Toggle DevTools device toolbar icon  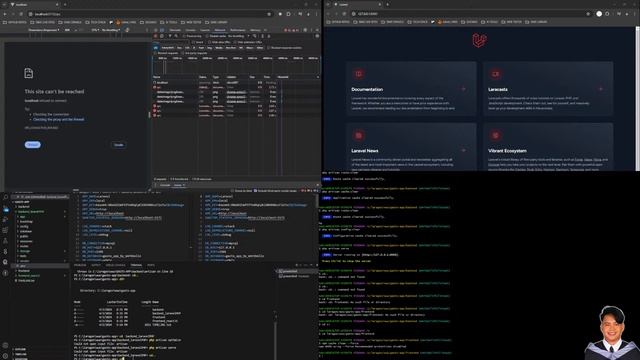click(162, 30)
